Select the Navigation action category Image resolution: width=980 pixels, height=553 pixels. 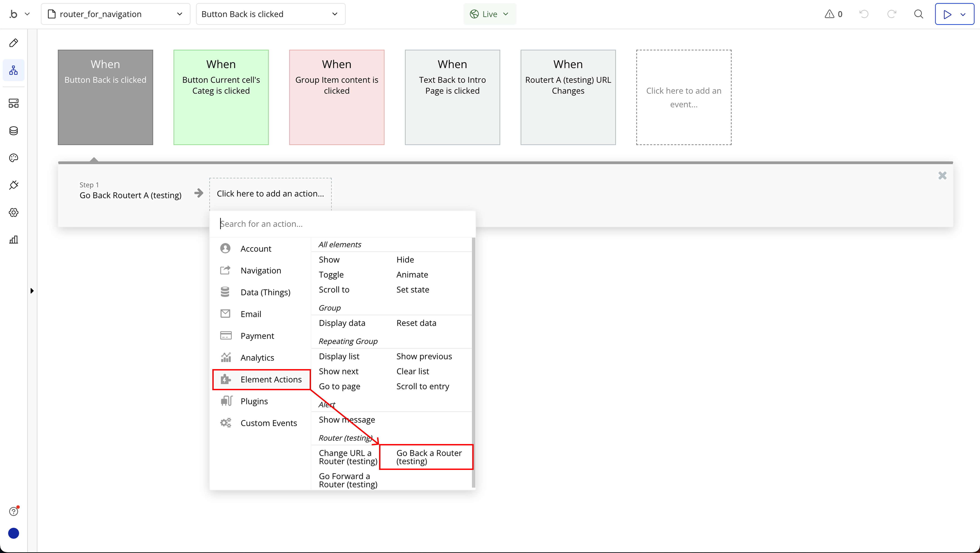261,271
